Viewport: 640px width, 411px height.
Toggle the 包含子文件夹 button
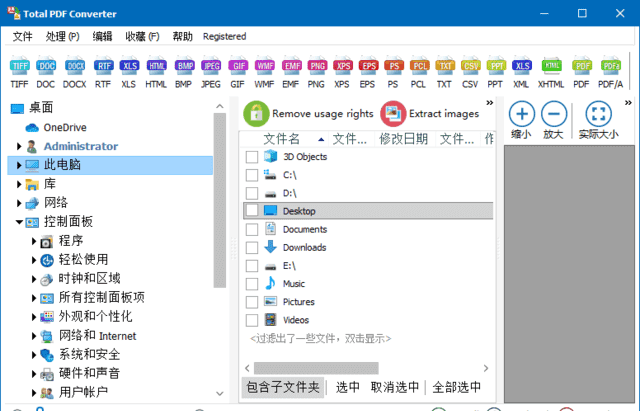click(x=283, y=387)
